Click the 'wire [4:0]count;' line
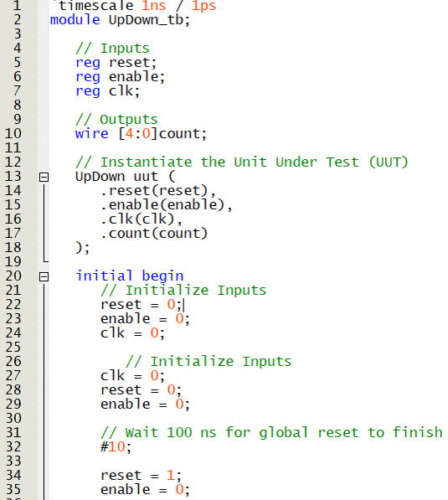448x500 pixels. 141,134
